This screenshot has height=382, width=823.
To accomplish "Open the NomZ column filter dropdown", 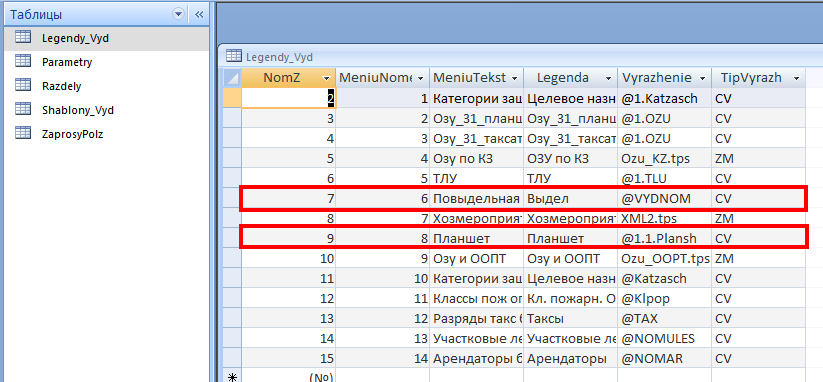I will click(326, 78).
